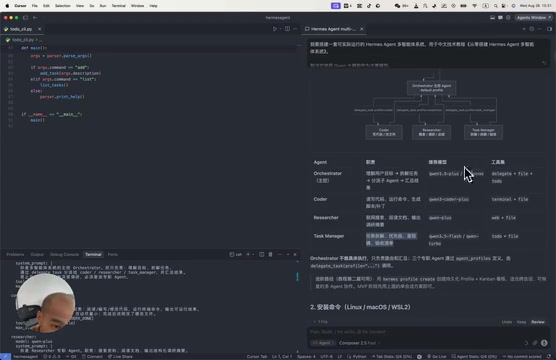Expand the 1 File changed list
556x360 pixels.
click(x=321, y=322)
